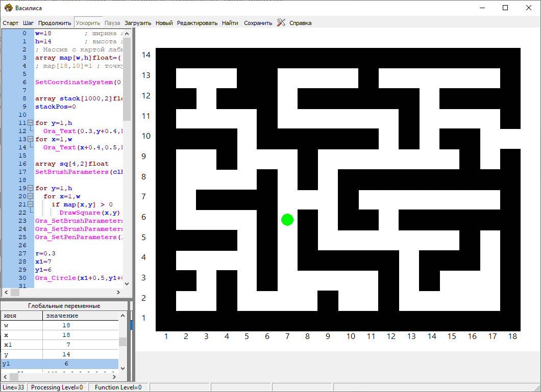Click Шаг to step through code
Image resolution: width=541 pixels, height=392 pixels.
click(29, 23)
